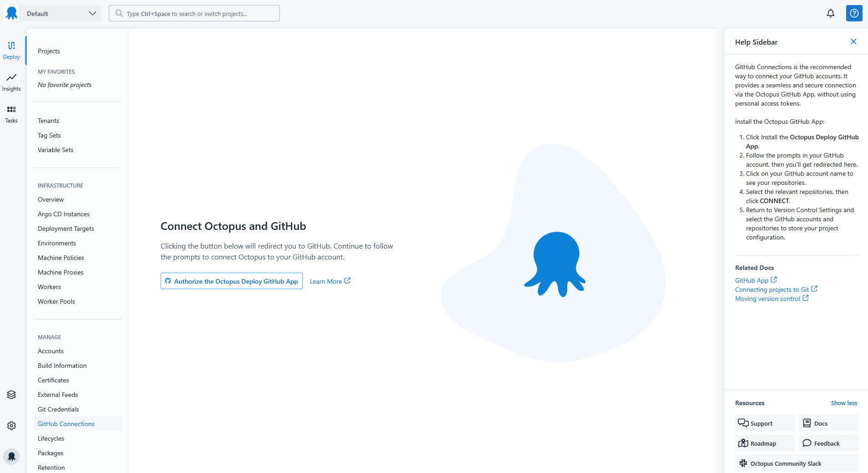Viewport: 868px width, 473px height.
Task: Open Packages
Action: pos(51,453)
